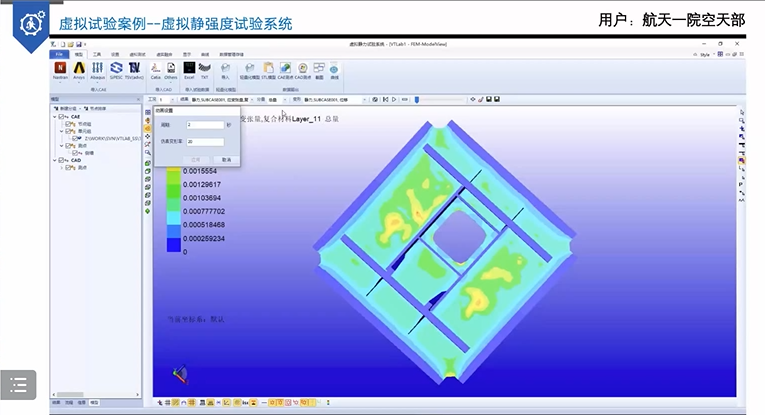
Task: Click the TXT import icon
Action: (204, 70)
